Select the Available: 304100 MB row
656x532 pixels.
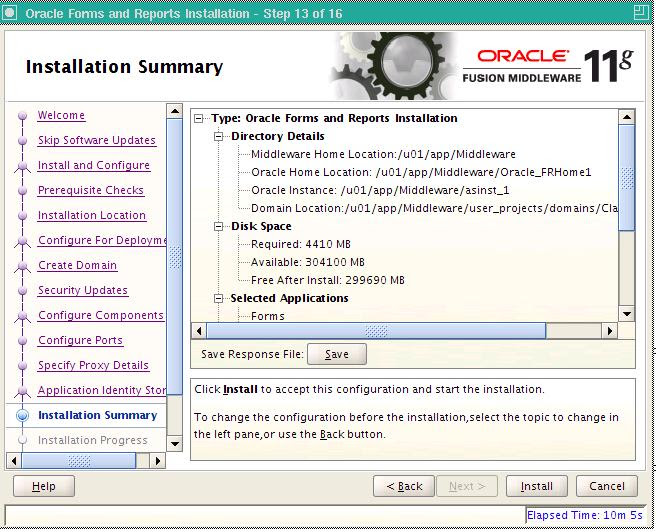tap(308, 262)
